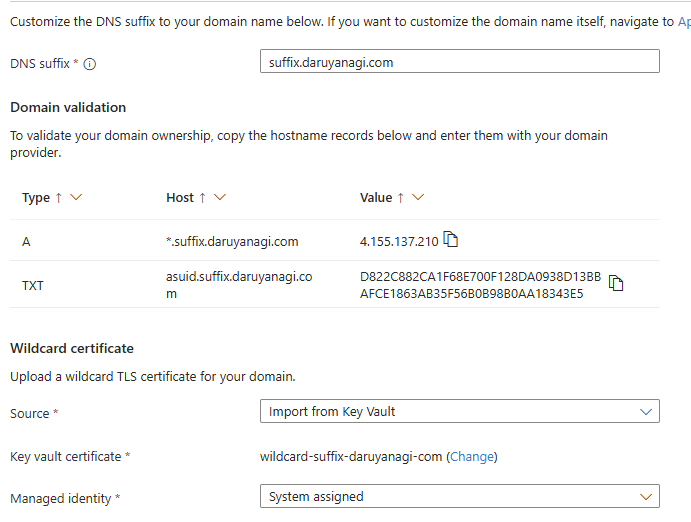Click the Change key vault certificate link
Screen dimensions: 691x522
[x=472, y=457]
